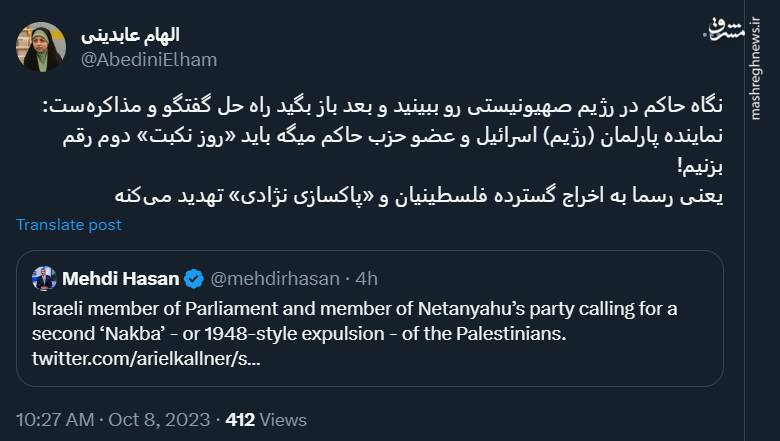Open the twitter.com/arielkallner link
The image size is (780, 441).
(146, 357)
